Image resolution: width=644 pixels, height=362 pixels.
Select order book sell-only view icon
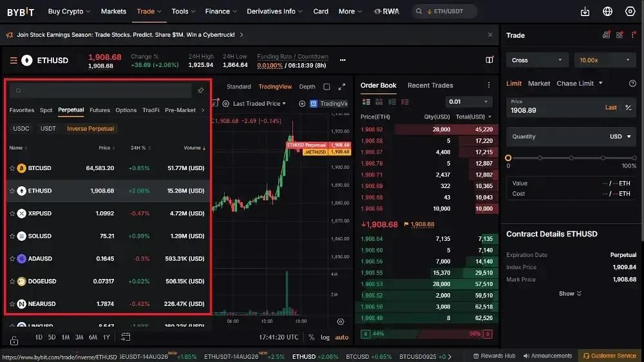click(x=405, y=102)
